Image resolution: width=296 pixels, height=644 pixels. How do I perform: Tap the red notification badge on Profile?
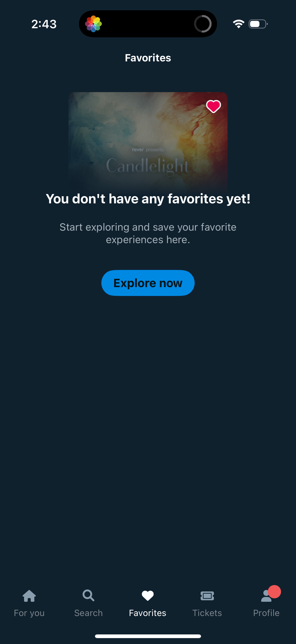click(x=274, y=592)
